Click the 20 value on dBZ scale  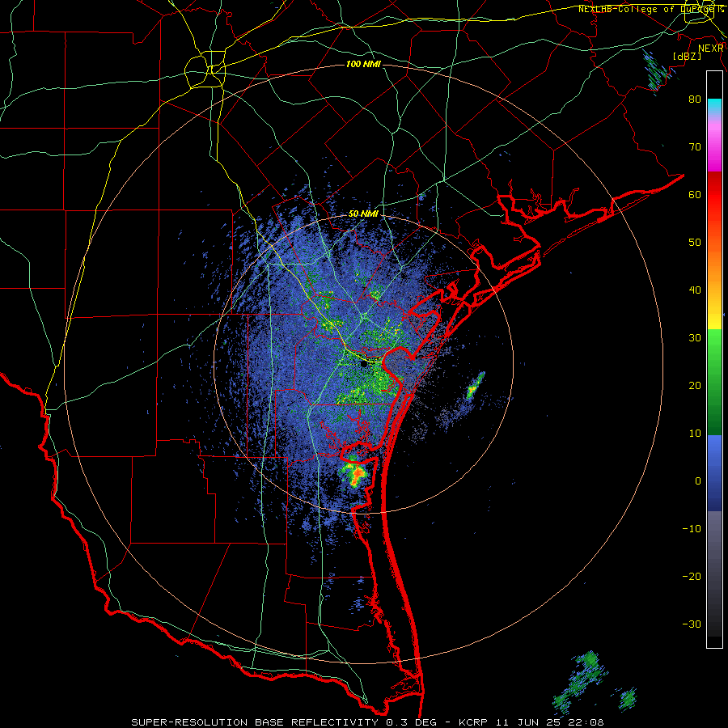point(695,386)
